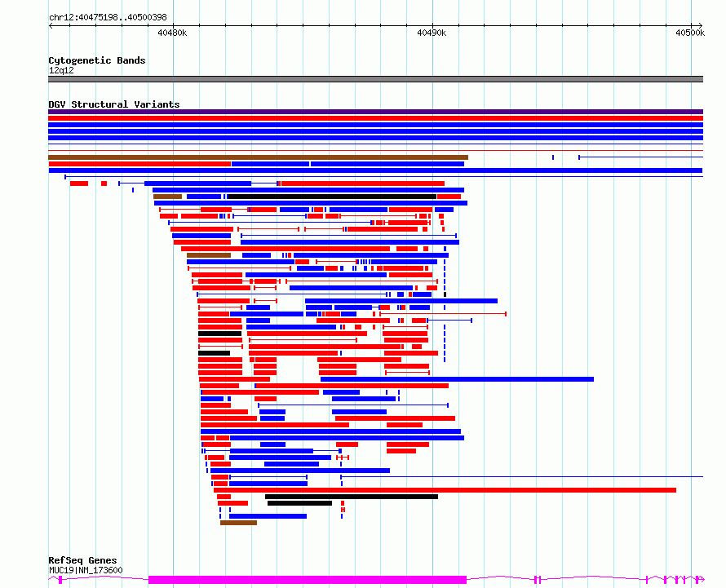726x588 pixels.
Task: Select the purple full-width structural variant bar
Action: pos(375,112)
